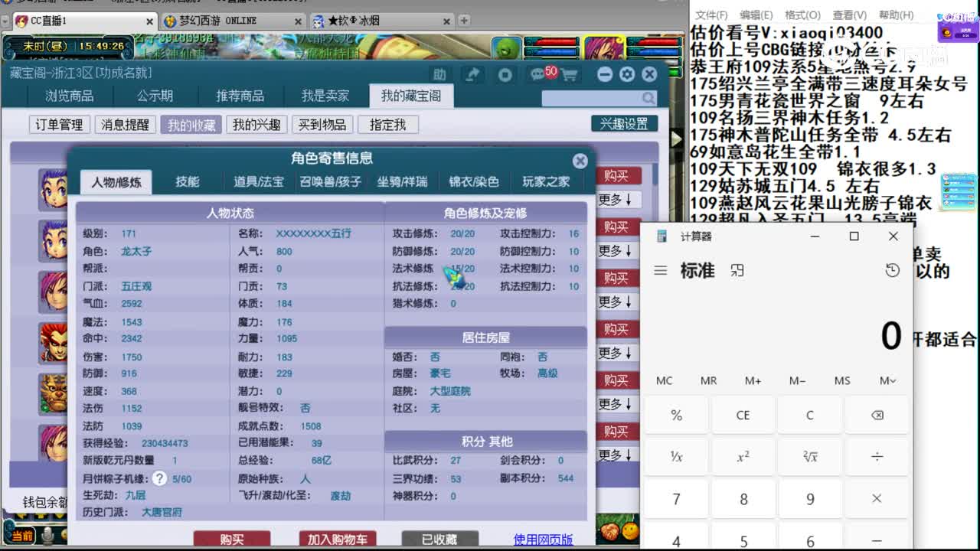
Task: Toggle Calculator keep-on-top icon
Action: point(737,270)
